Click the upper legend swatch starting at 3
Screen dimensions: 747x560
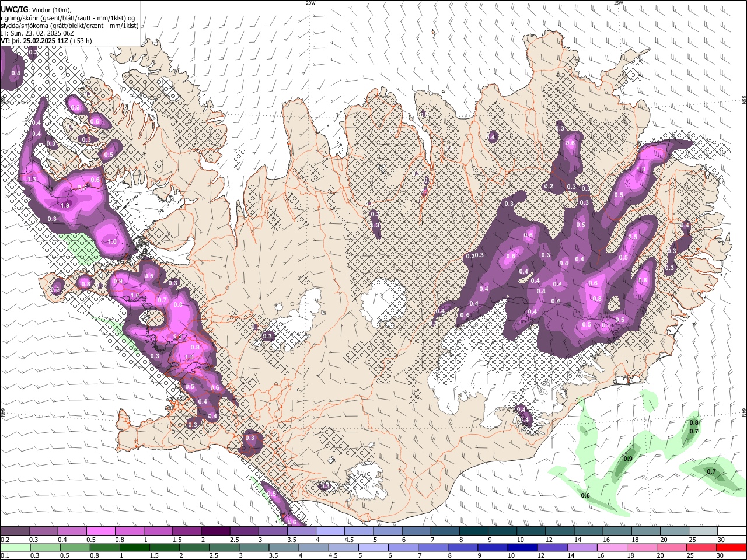coord(273,531)
